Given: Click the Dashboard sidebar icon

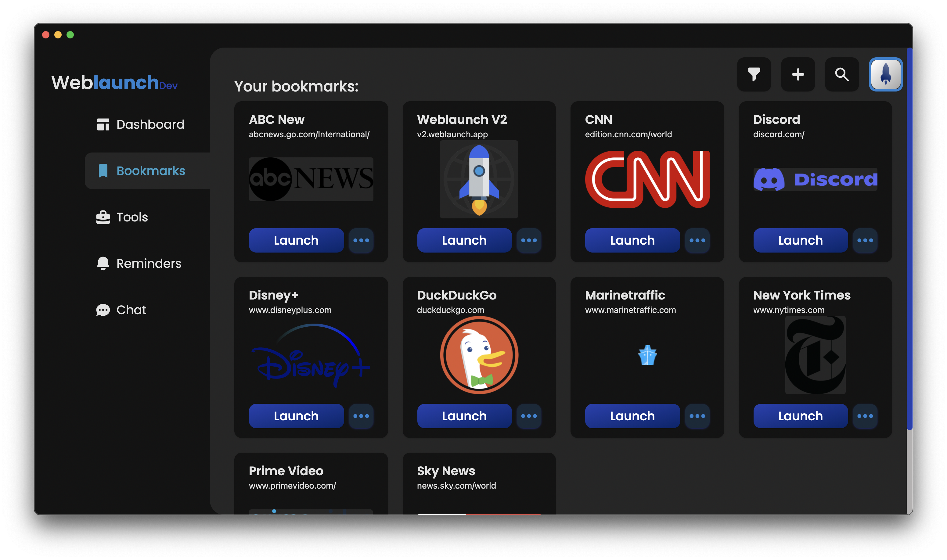Looking at the screenshot, I should point(103,124).
